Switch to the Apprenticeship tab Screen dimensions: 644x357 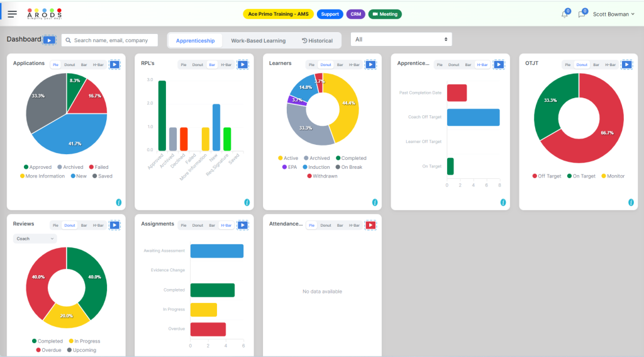[196, 41]
